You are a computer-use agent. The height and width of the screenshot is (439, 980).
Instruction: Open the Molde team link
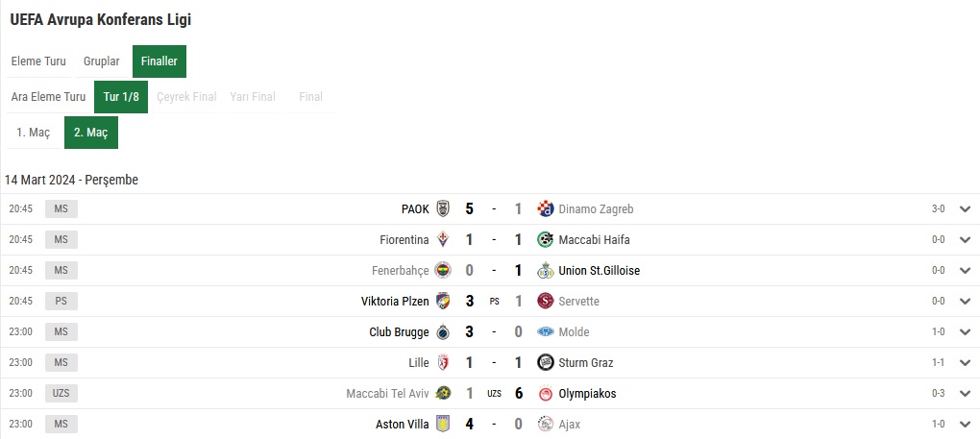point(574,332)
